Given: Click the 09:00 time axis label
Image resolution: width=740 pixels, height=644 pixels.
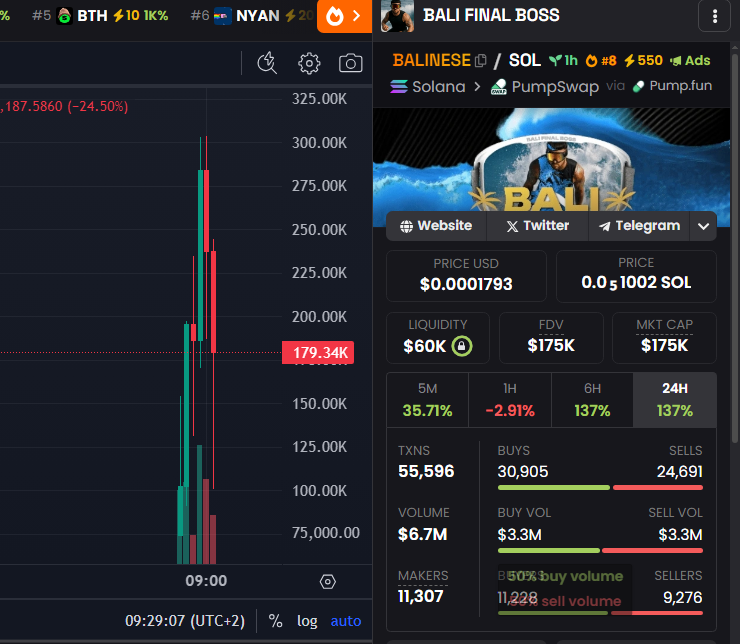Looking at the screenshot, I should click(206, 580).
